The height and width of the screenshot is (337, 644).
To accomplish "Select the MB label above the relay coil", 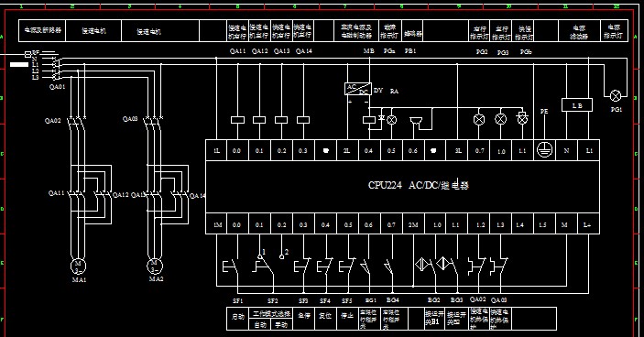I will tap(369, 51).
